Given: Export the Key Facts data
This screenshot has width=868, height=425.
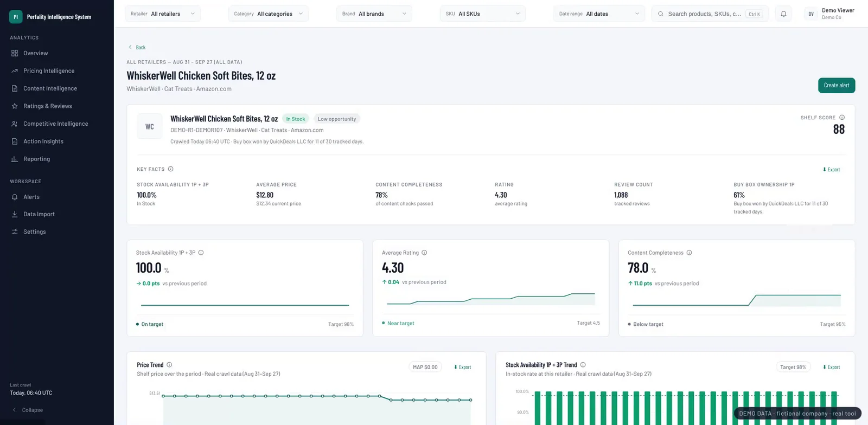Looking at the screenshot, I should click(x=831, y=170).
